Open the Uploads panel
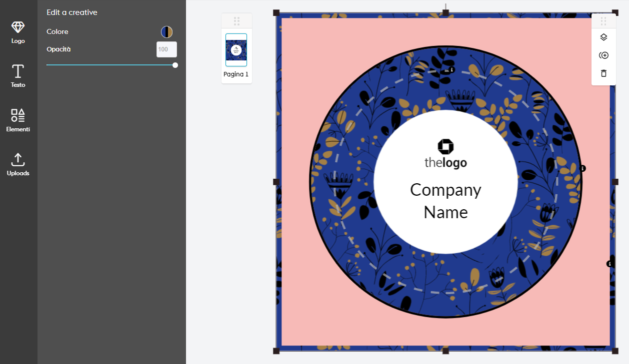The width and height of the screenshot is (629, 364). pos(18,164)
